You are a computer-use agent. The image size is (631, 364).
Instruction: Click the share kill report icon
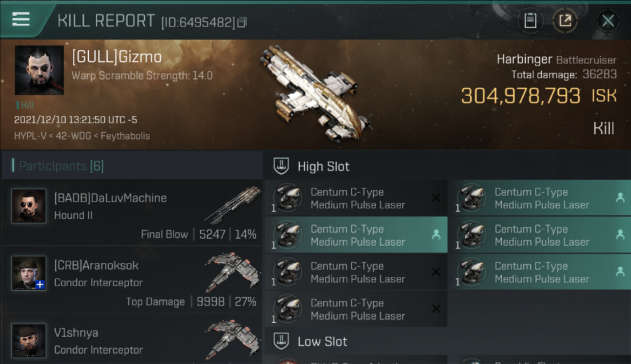tap(565, 21)
